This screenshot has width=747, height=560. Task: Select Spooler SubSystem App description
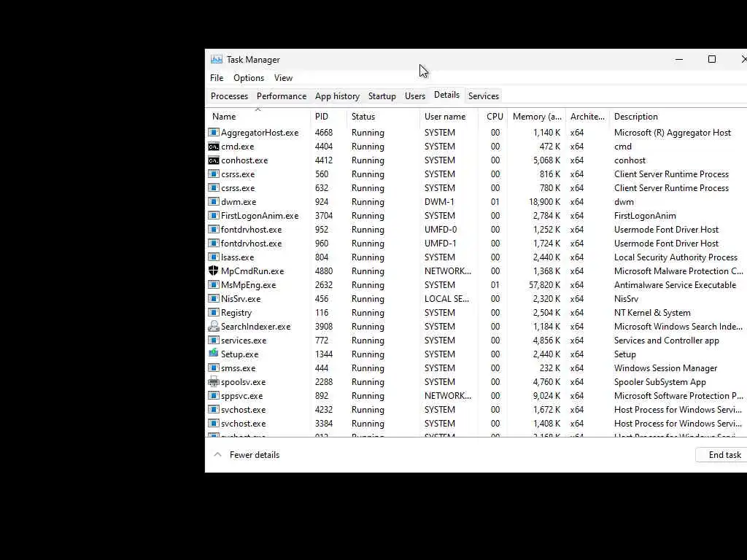pos(659,382)
